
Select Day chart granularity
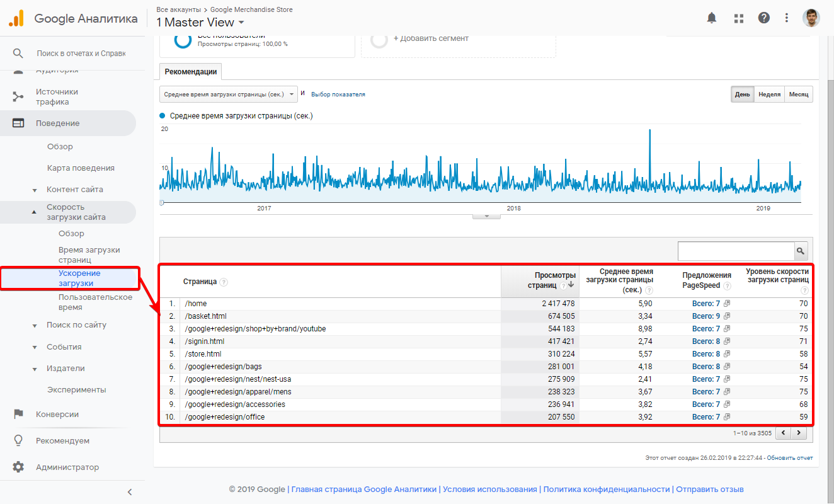tap(742, 94)
